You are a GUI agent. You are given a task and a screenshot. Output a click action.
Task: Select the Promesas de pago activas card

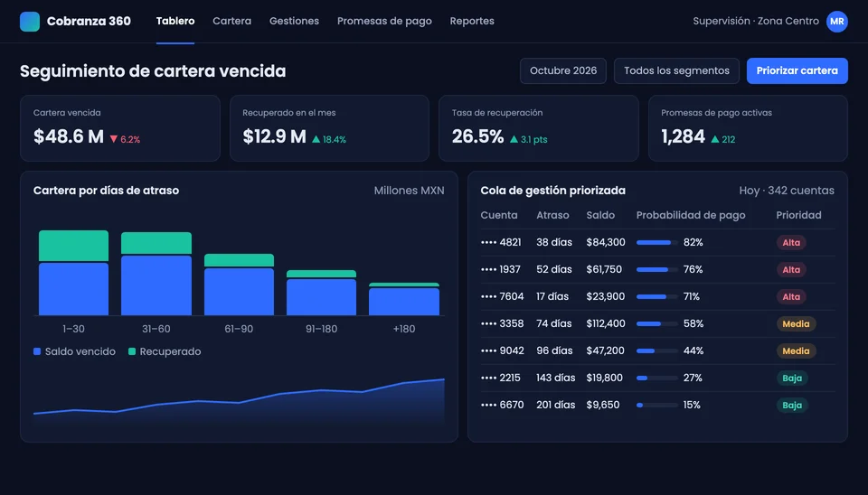tap(748, 128)
